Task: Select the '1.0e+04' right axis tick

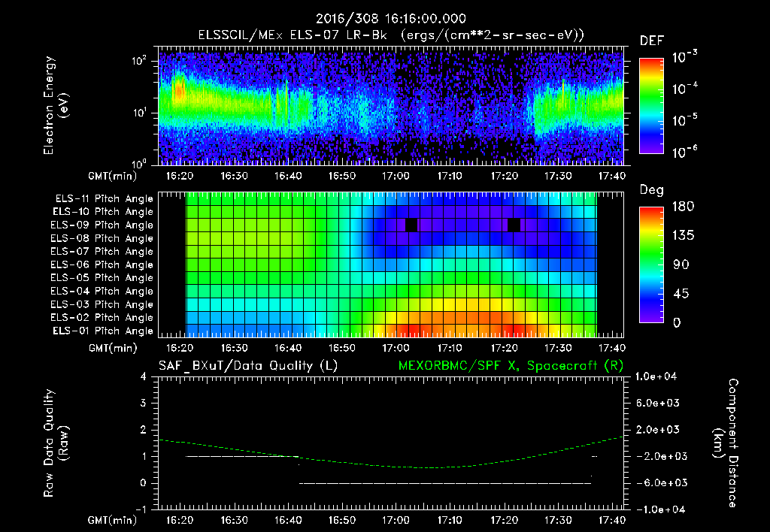Action: coord(656,376)
